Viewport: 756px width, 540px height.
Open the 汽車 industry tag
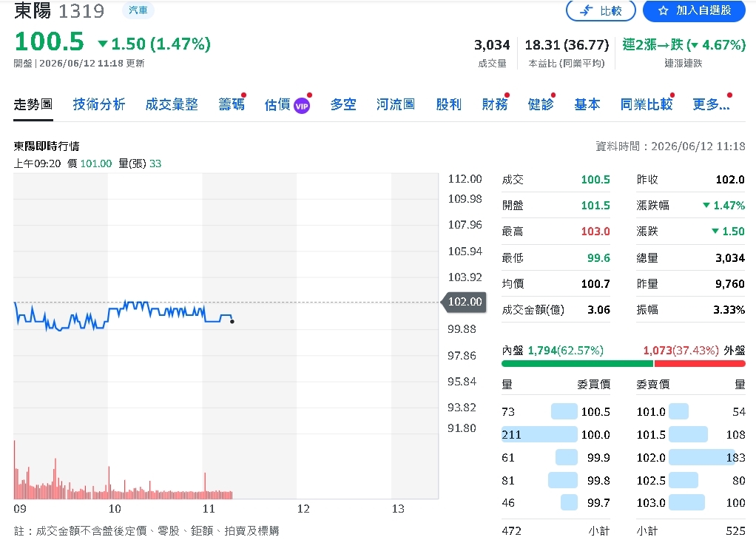coord(138,10)
